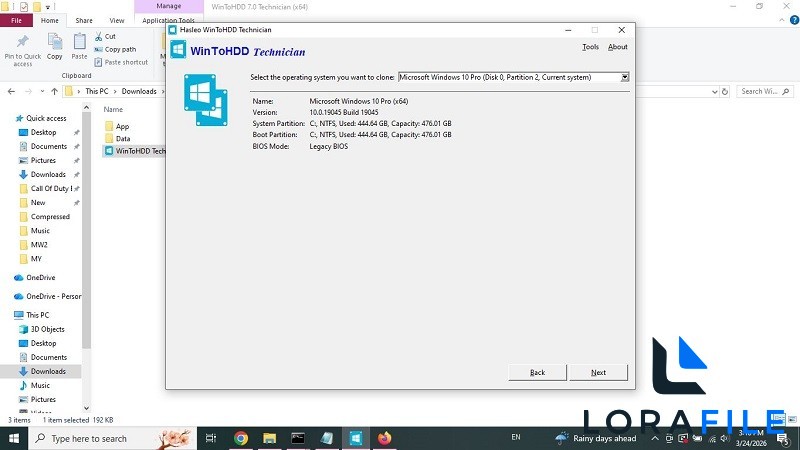Image resolution: width=800 pixels, height=450 pixels.
Task: Click the large system clone illustration icon
Action: pos(206,99)
